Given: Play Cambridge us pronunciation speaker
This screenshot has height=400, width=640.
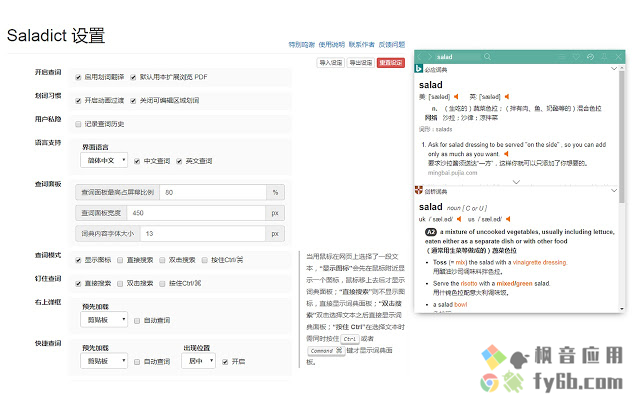Looking at the screenshot, I should (508, 219).
